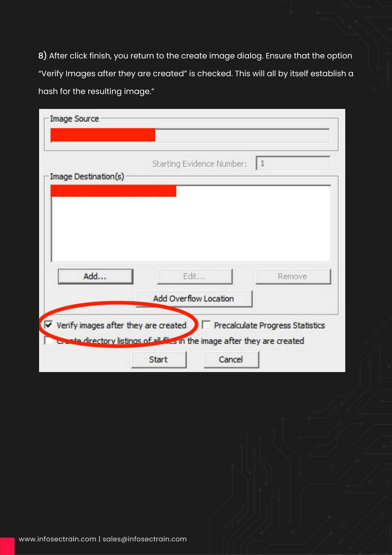This screenshot has height=555, width=392.
Task: Cancel the create image dialog
Action: point(231,359)
